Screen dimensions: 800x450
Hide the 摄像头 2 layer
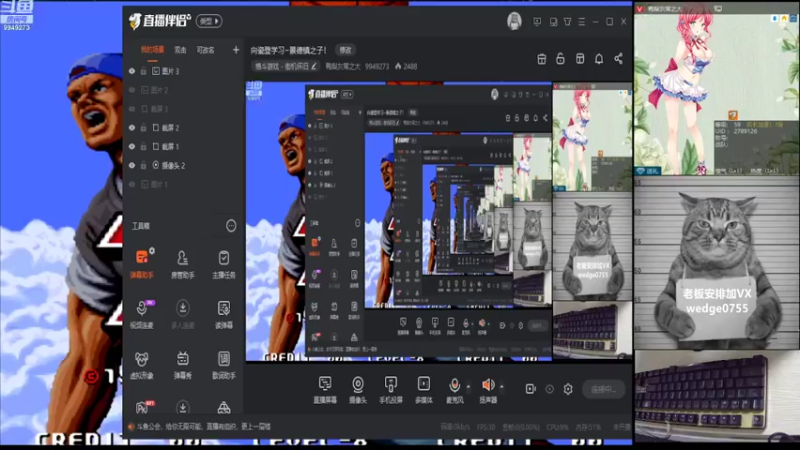[x=132, y=165]
